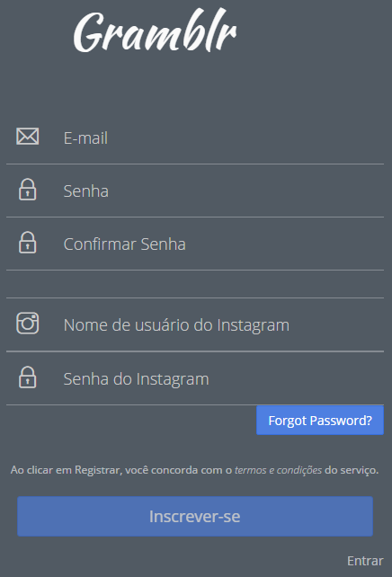Focus the Senha password field

click(195, 191)
